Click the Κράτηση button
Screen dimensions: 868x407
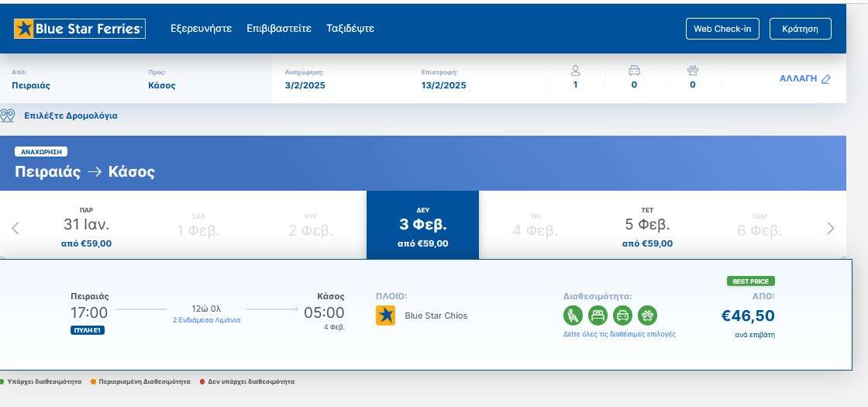click(x=800, y=29)
